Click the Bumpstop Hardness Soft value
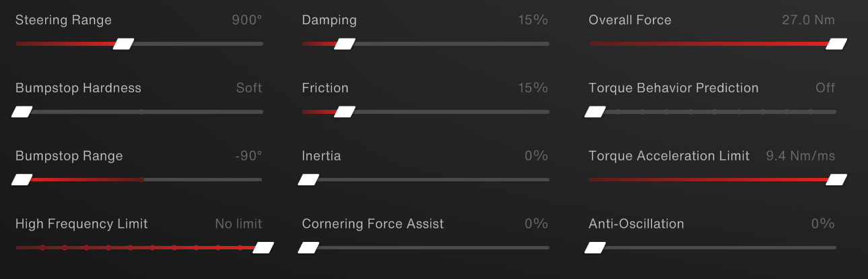This screenshot has width=868, height=279. tap(248, 88)
